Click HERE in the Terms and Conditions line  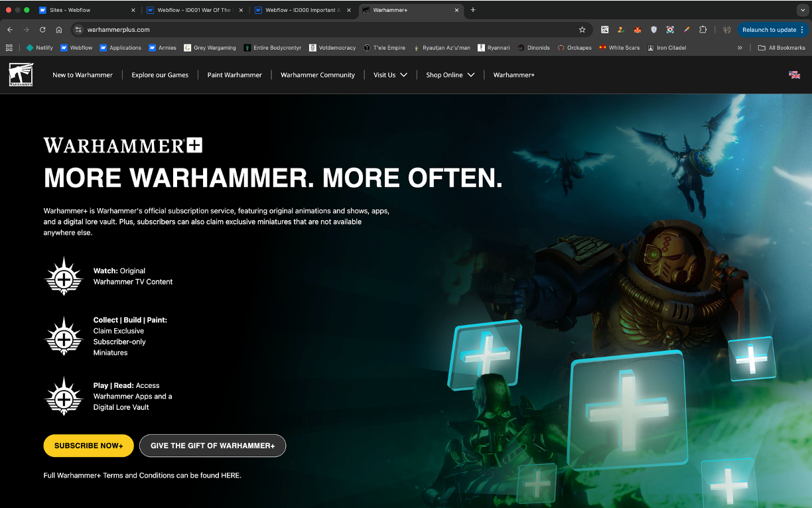click(x=230, y=476)
